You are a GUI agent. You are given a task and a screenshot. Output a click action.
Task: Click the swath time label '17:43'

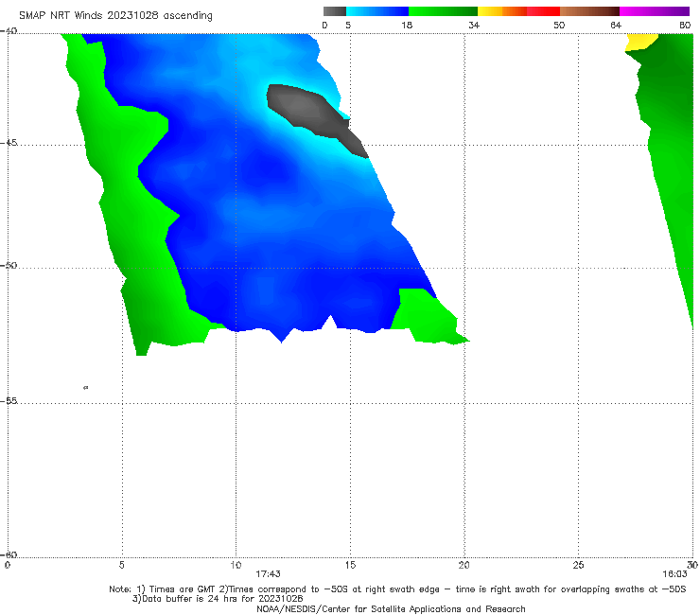point(268,574)
